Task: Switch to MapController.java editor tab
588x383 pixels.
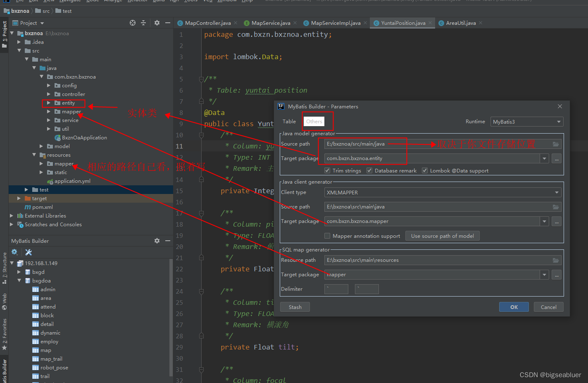Action: pyautogui.click(x=208, y=23)
